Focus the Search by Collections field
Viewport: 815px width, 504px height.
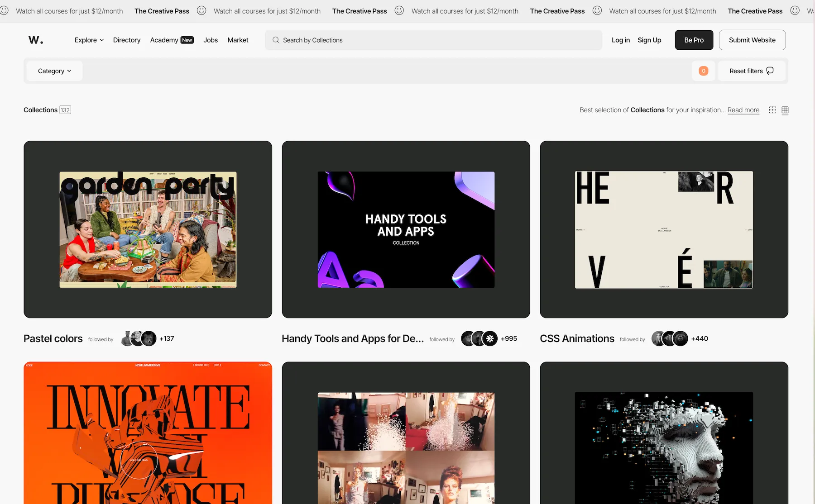tap(435, 40)
